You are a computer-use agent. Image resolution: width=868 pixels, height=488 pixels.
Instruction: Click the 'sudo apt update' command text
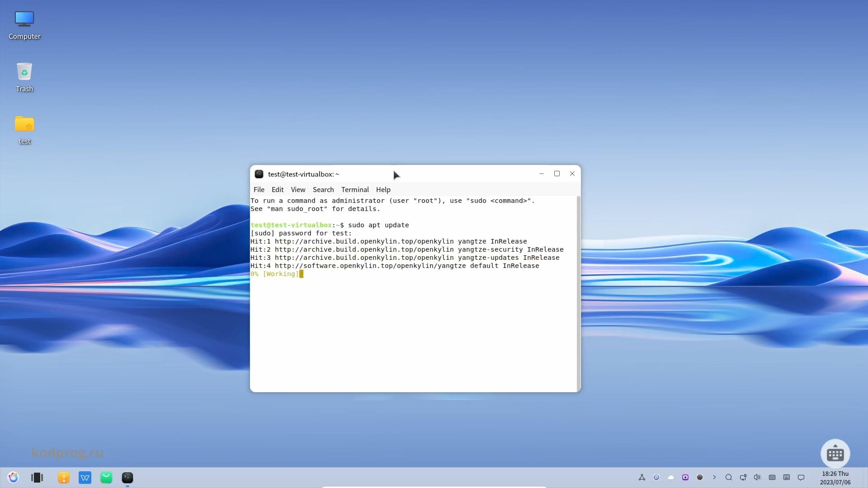click(378, 225)
